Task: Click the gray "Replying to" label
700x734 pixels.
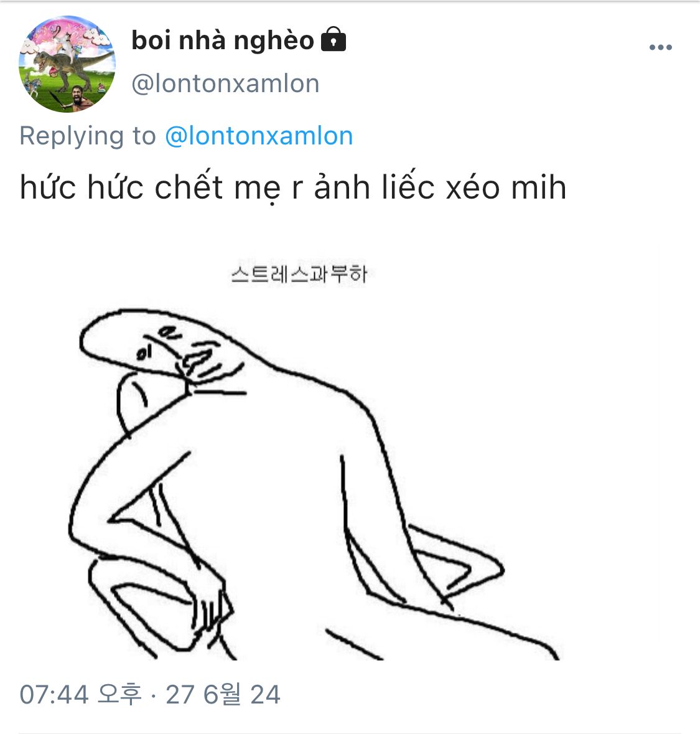Action: [88, 136]
